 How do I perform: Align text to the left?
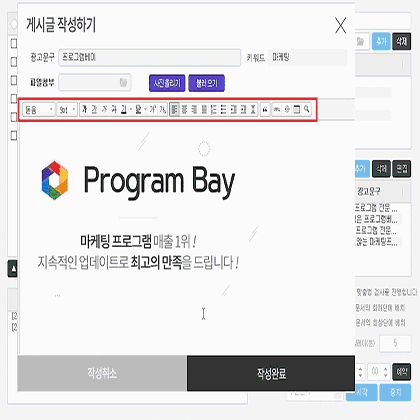[x=175, y=109]
